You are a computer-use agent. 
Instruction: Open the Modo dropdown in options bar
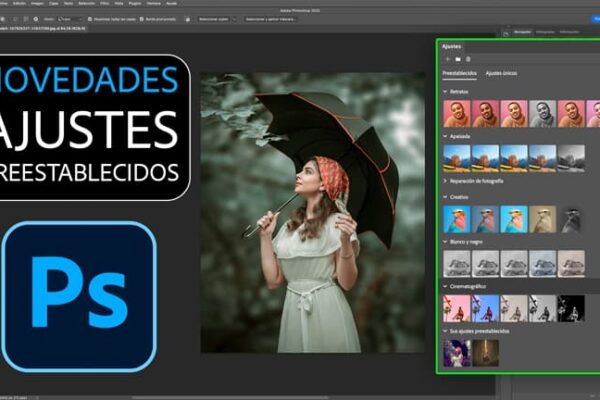point(70,19)
